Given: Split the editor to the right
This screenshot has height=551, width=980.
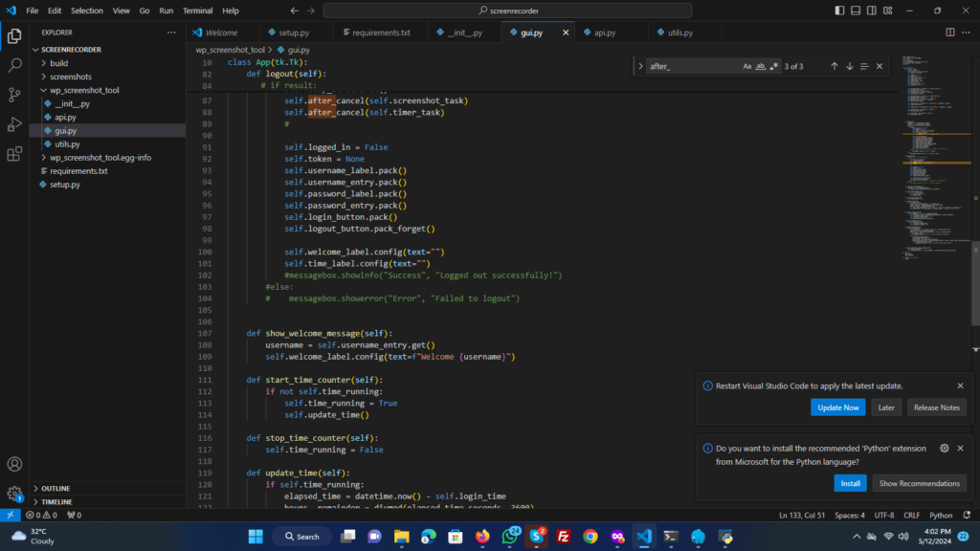Looking at the screenshot, I should coord(950,33).
